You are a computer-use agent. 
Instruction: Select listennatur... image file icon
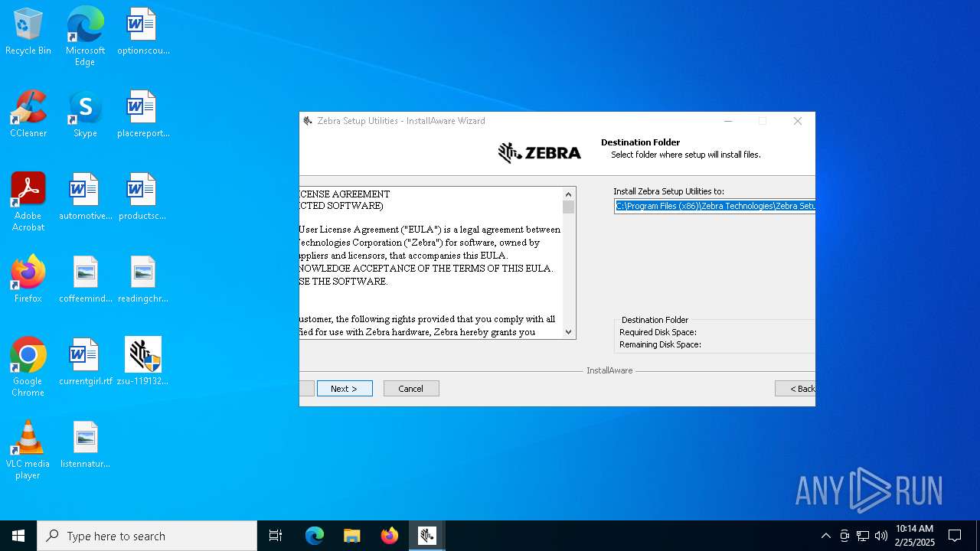[85, 445]
